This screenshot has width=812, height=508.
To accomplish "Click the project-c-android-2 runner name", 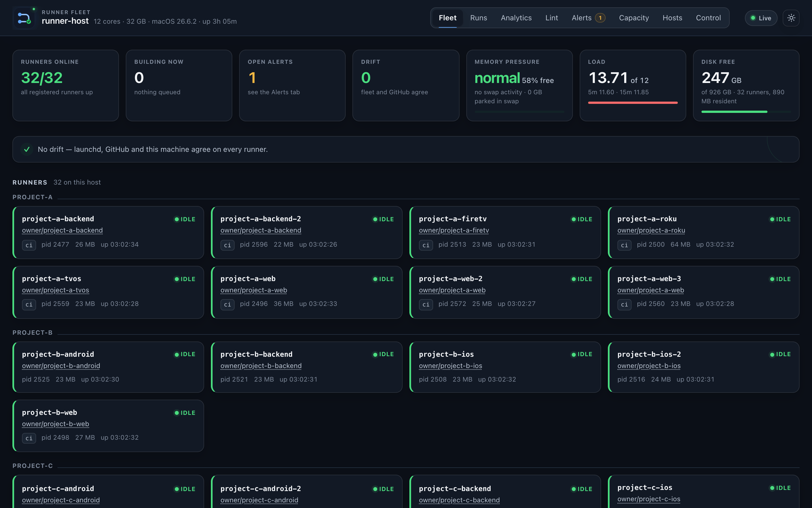I will coord(261,489).
